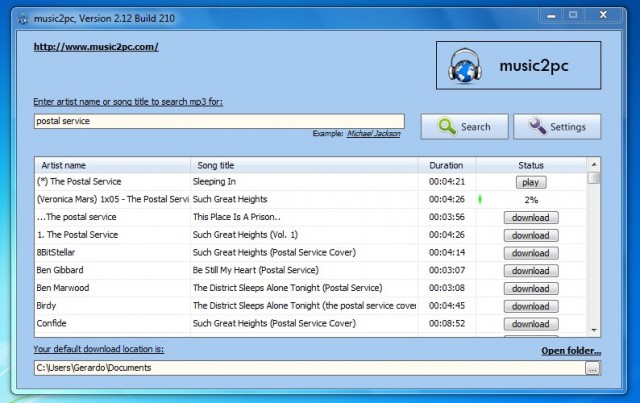
Task: Close the music2pc window
Action: (603, 16)
